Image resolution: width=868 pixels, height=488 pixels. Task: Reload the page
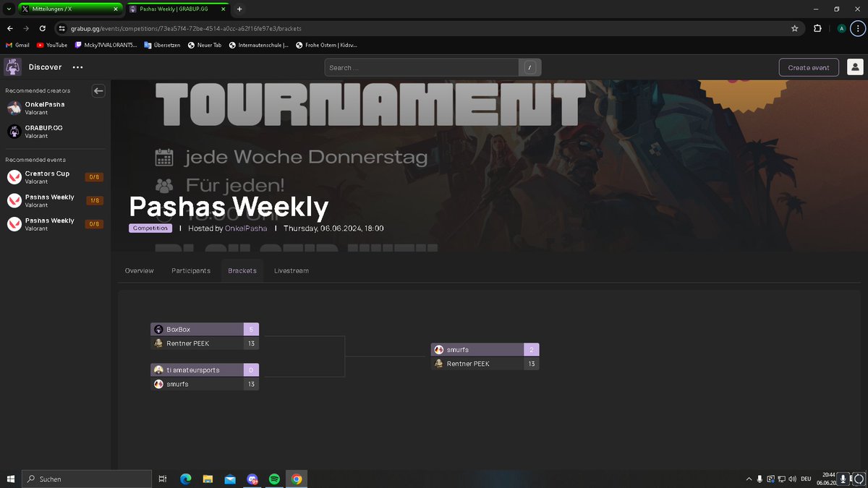click(43, 28)
